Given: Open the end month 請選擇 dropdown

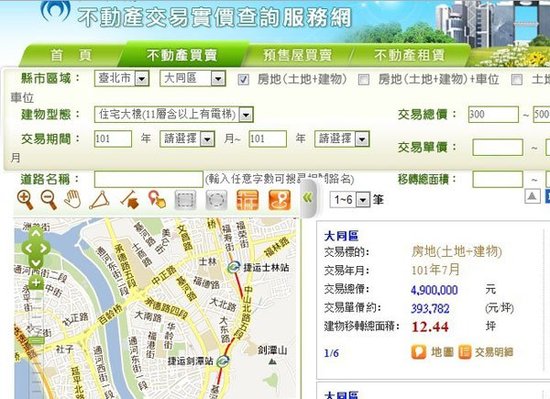Looking at the screenshot, I should [342, 139].
